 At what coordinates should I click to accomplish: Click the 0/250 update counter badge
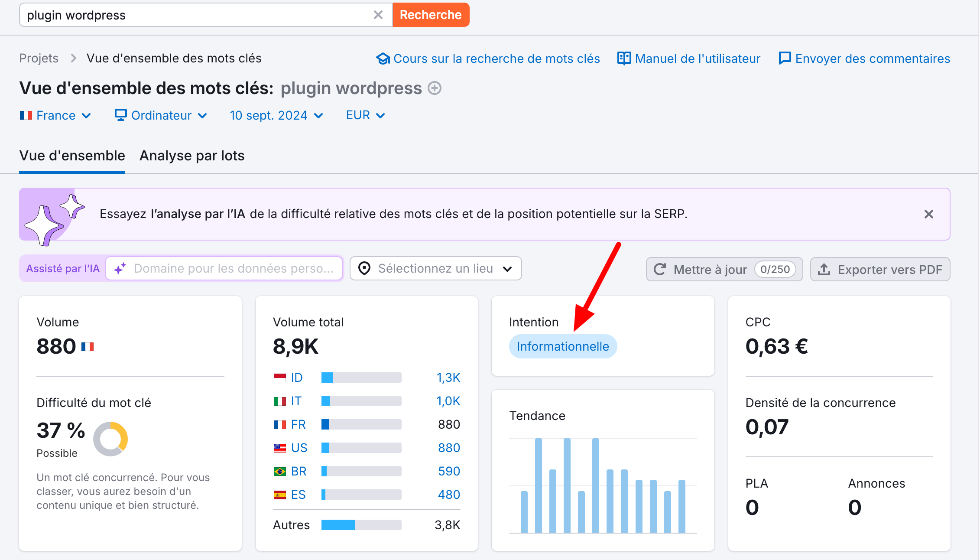[x=775, y=270]
